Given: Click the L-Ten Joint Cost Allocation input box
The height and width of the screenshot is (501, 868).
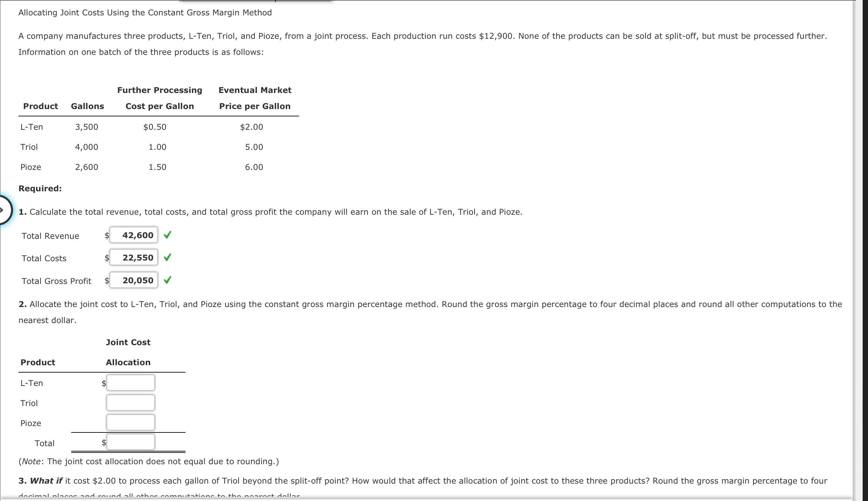Looking at the screenshot, I should coord(131,383).
